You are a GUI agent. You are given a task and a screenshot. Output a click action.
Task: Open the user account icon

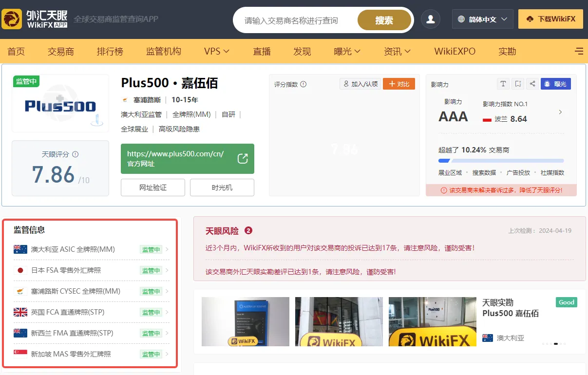pyautogui.click(x=431, y=19)
